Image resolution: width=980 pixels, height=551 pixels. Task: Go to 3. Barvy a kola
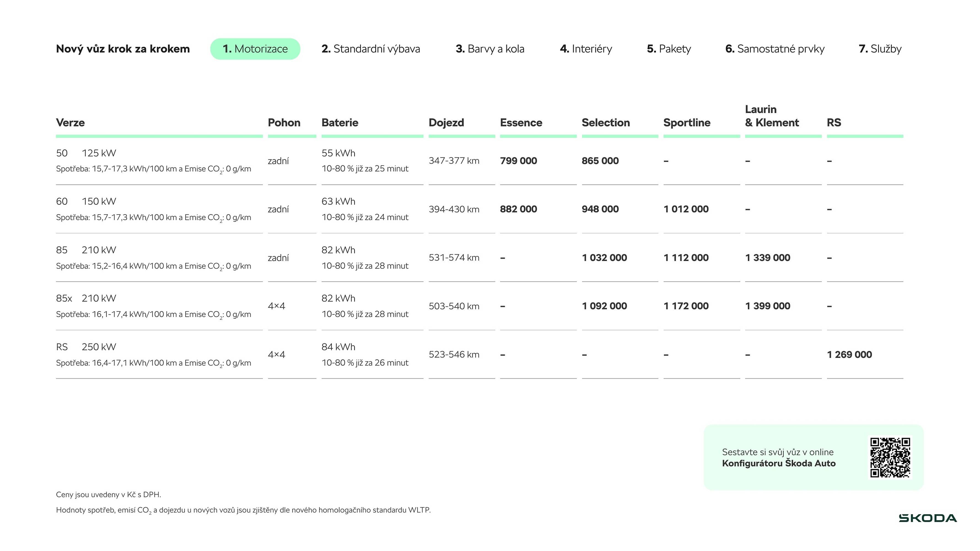pos(490,49)
